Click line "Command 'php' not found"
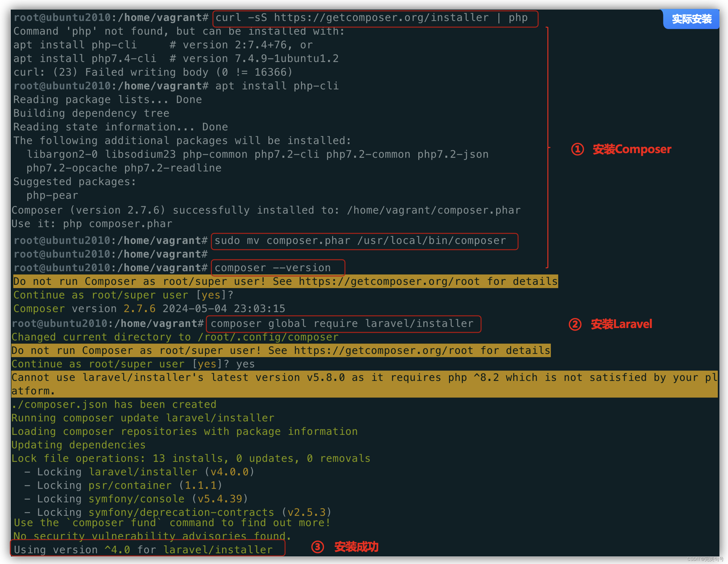 tap(179, 31)
